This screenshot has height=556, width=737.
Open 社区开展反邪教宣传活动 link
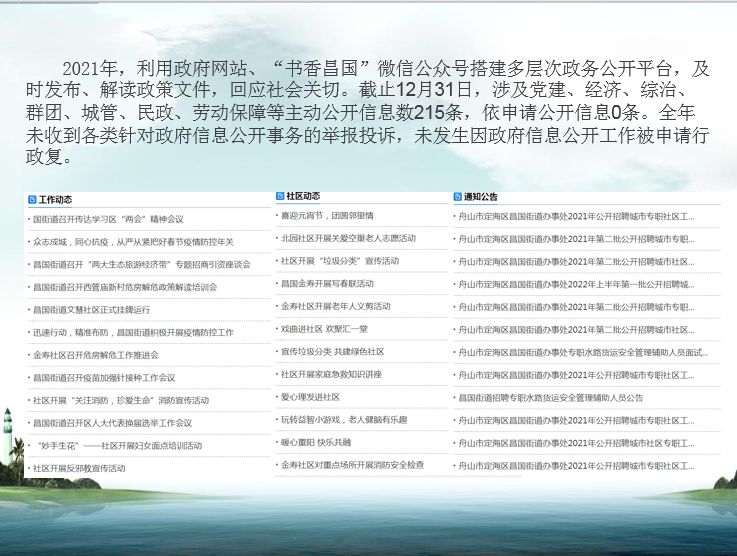[79, 468]
